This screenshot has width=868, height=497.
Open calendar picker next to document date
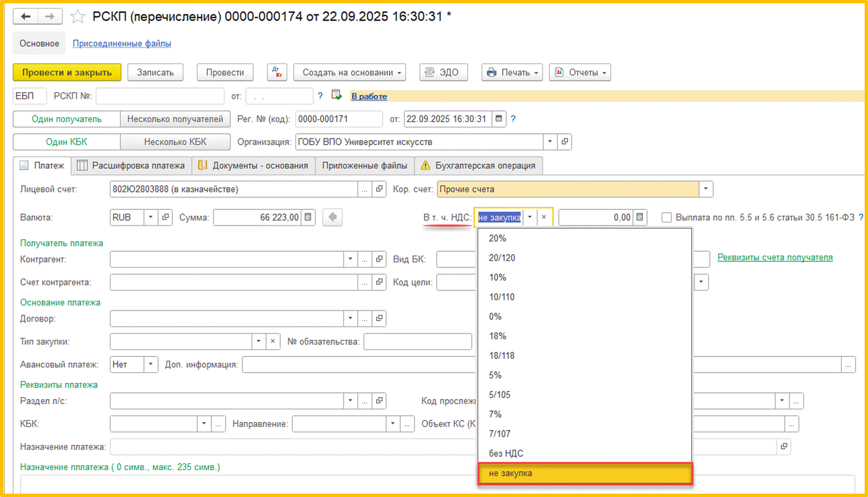pos(499,119)
